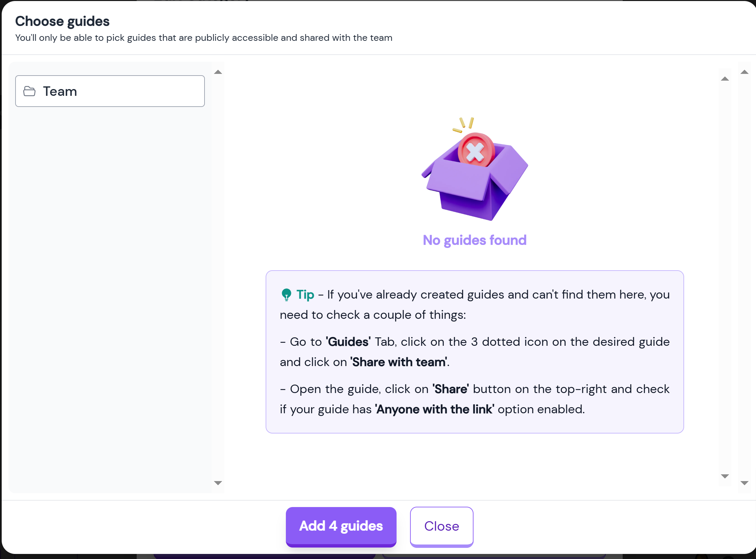This screenshot has width=756, height=559.
Task: Click the green lightbulb tip icon
Action: (x=287, y=295)
